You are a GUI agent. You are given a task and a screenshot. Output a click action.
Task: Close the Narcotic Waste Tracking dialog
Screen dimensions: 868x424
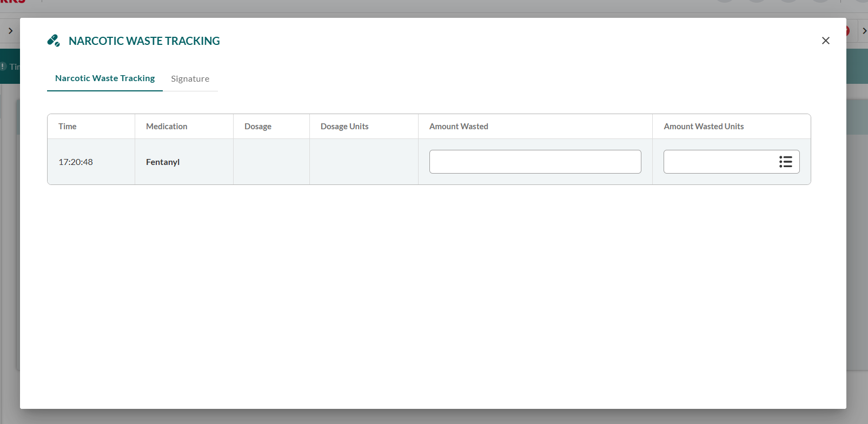point(825,41)
